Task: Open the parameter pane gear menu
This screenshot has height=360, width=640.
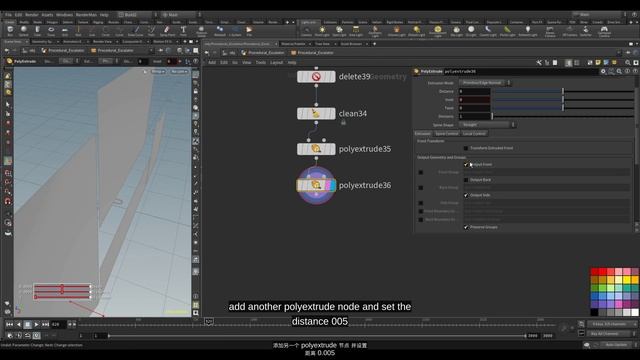Action: [x=603, y=71]
